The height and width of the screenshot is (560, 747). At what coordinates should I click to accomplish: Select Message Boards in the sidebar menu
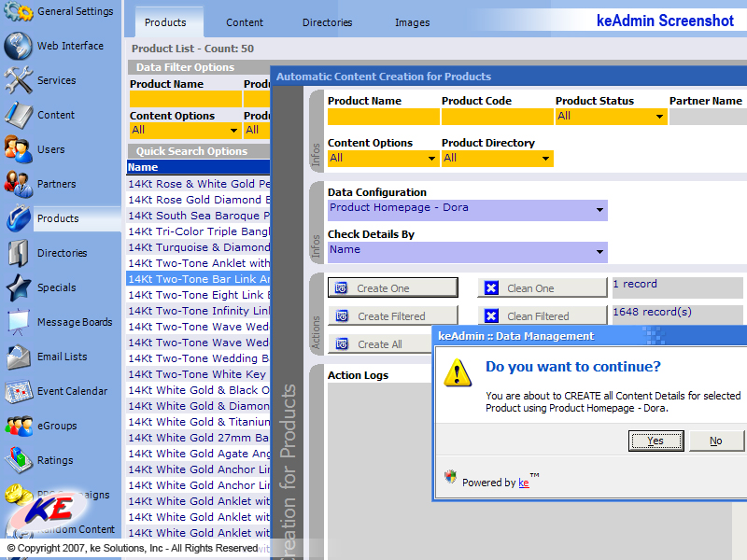coord(75,322)
